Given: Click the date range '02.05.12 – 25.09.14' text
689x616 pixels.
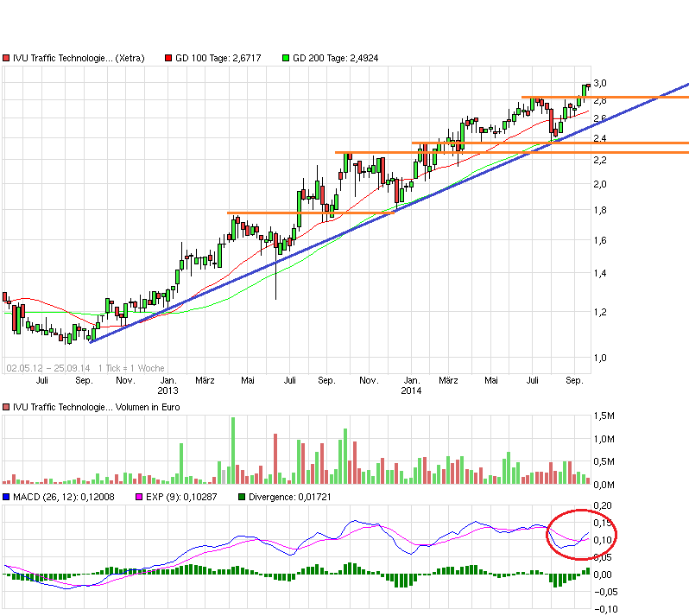Looking at the screenshot, I should pyautogui.click(x=48, y=368).
